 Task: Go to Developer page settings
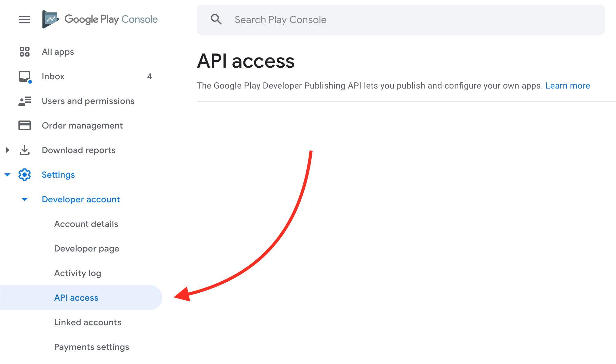87,248
